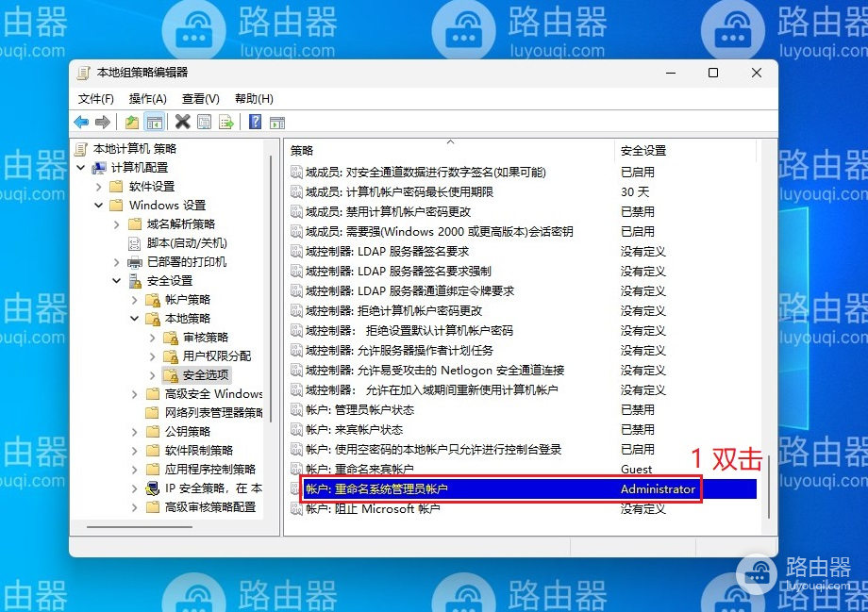
Task: Click the tree pane horizontal scrollbar
Action: click(140, 527)
